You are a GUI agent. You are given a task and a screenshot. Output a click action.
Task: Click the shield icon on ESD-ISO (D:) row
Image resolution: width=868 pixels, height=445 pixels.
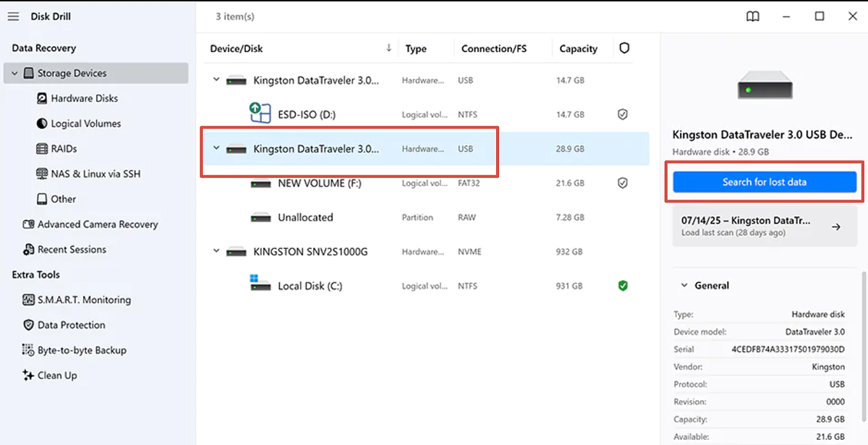(x=622, y=114)
